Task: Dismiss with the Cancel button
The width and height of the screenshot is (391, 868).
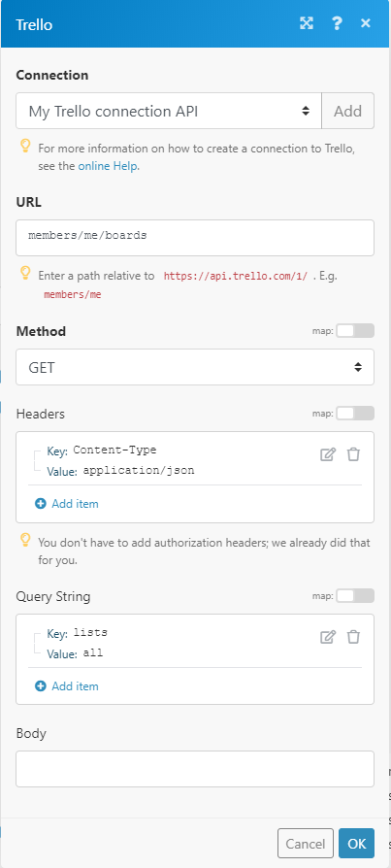Action: click(306, 843)
